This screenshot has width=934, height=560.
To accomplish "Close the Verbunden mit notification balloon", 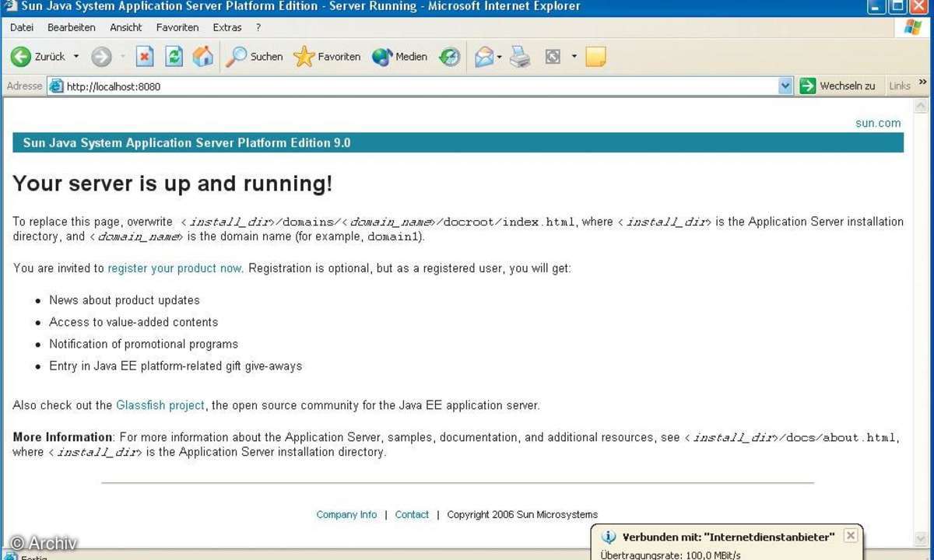I will (x=850, y=535).
